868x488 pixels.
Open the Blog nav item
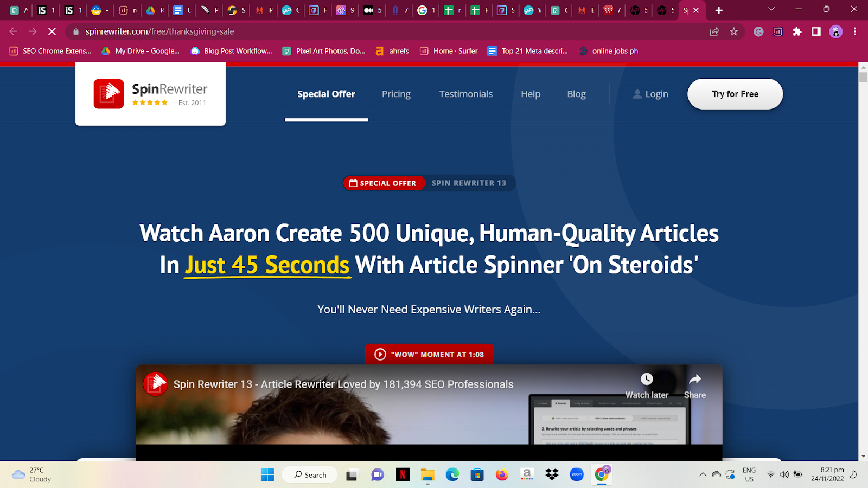point(576,94)
